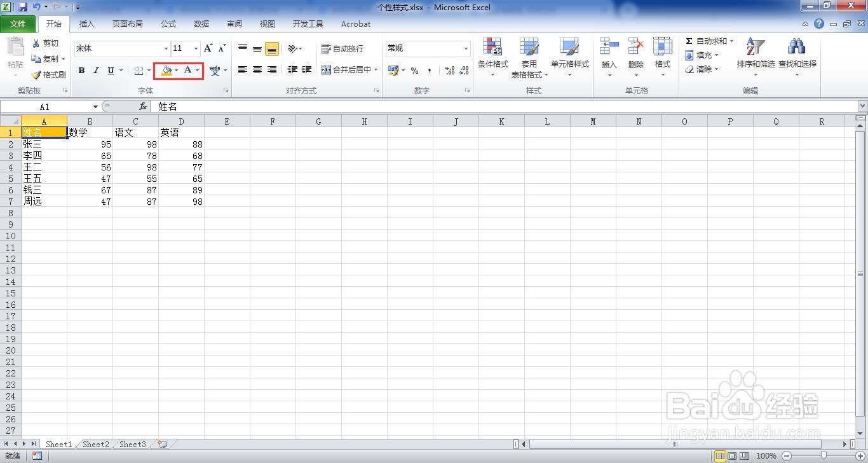Viewport: 868px width, 463px height.
Task: Click the Paste icon in clipboard group
Action: [15, 47]
